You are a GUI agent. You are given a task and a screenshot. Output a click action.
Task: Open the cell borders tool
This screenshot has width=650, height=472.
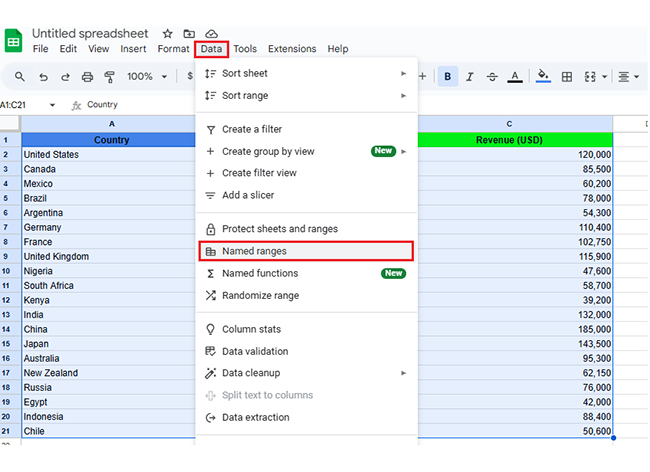(x=567, y=77)
